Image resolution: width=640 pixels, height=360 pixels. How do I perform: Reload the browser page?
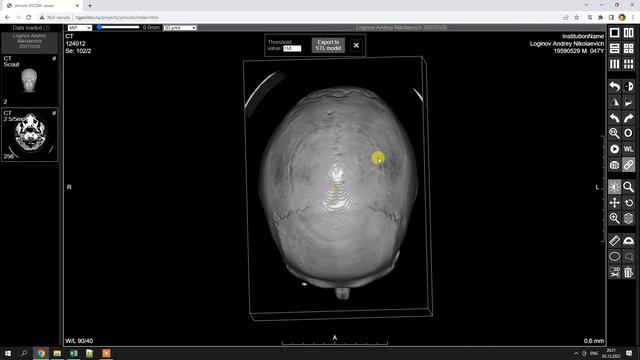(x=29, y=18)
